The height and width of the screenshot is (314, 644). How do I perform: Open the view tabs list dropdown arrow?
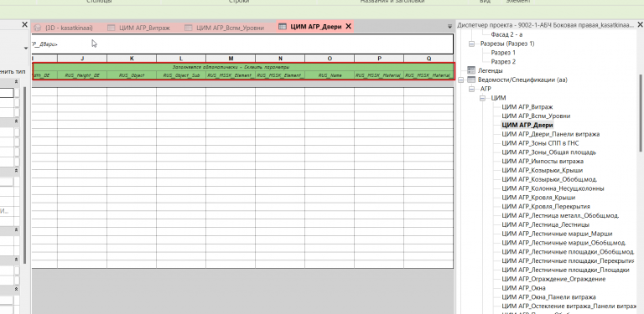(x=449, y=27)
